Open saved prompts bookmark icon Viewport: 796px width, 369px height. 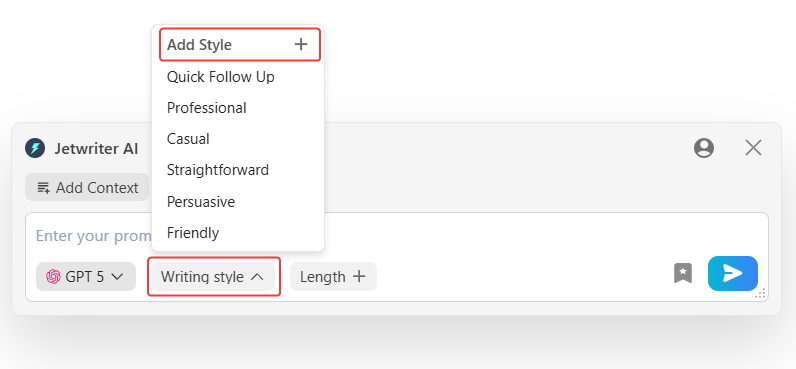pos(683,274)
